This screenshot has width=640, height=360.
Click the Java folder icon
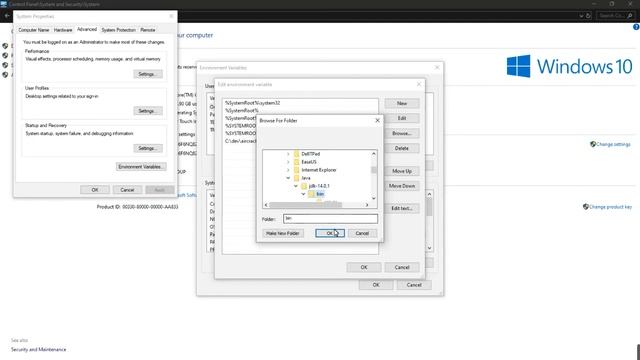click(x=297, y=178)
